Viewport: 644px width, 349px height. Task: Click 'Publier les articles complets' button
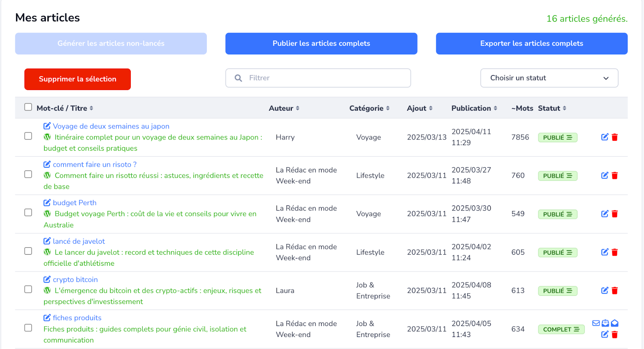pos(321,43)
